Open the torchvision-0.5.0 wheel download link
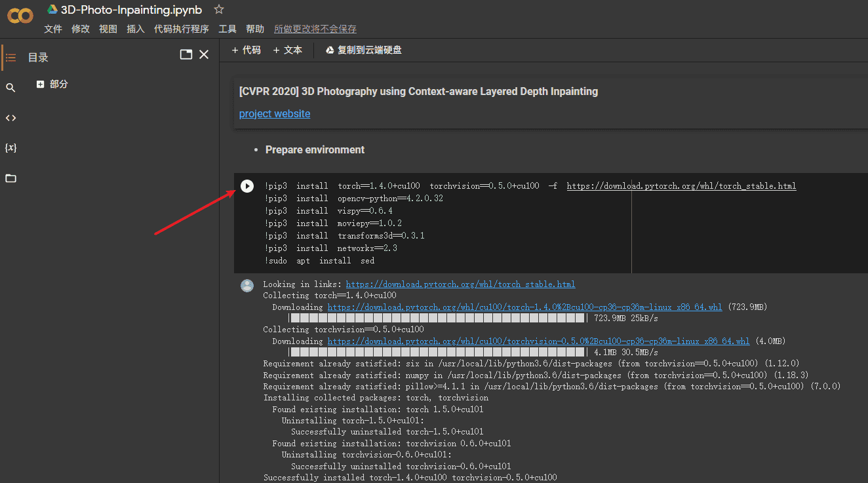The height and width of the screenshot is (483, 868). pos(538,341)
